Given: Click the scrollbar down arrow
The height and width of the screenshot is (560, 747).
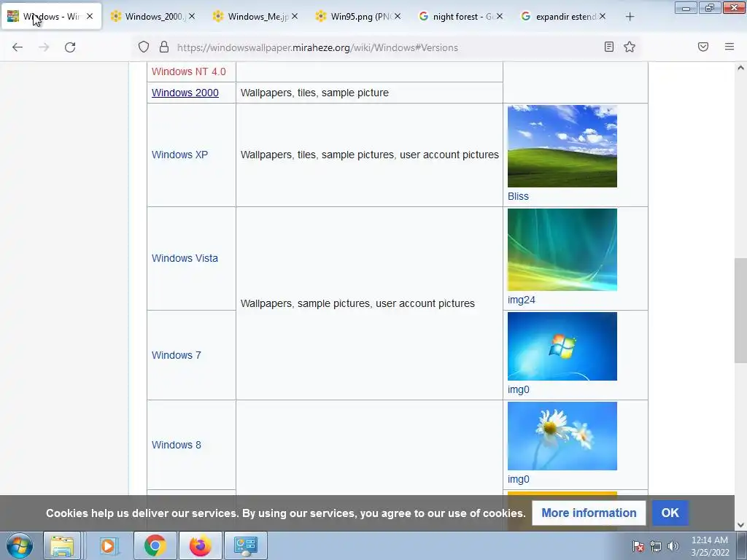Looking at the screenshot, I should [x=740, y=525].
